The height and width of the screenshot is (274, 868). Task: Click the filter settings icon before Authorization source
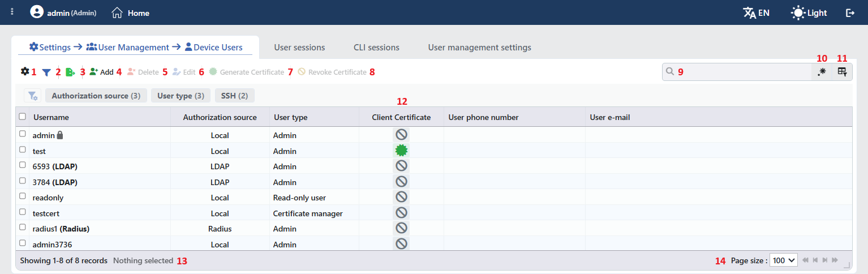pyautogui.click(x=32, y=96)
